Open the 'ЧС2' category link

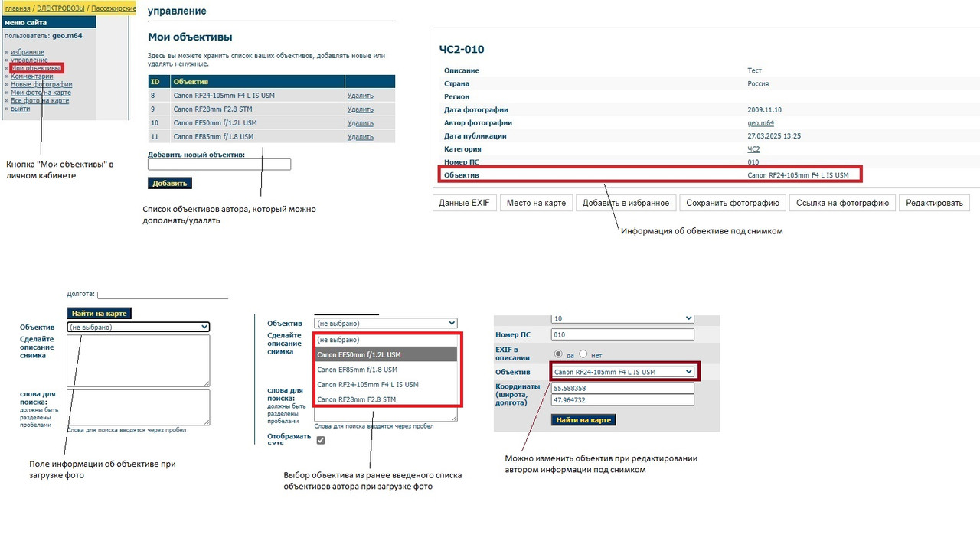(x=753, y=149)
